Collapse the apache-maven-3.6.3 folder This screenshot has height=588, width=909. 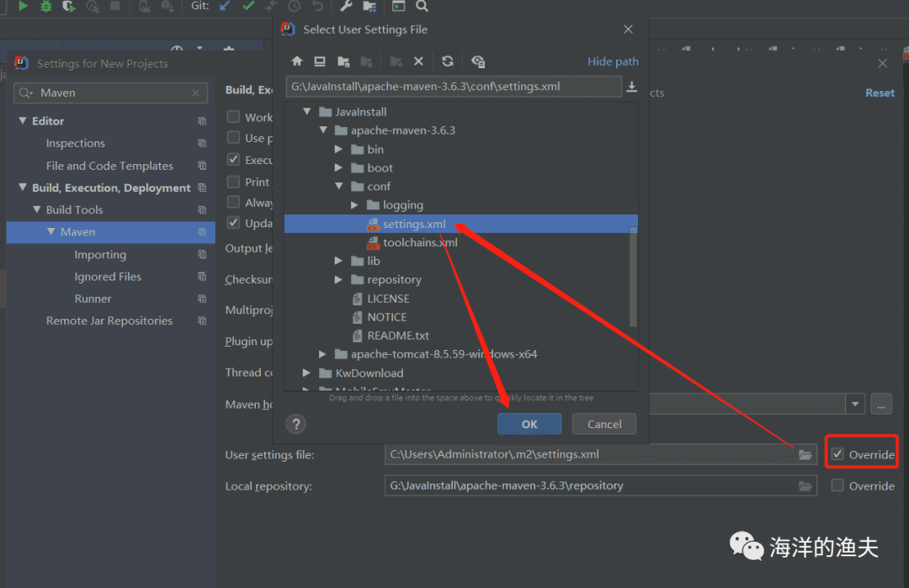tap(323, 130)
